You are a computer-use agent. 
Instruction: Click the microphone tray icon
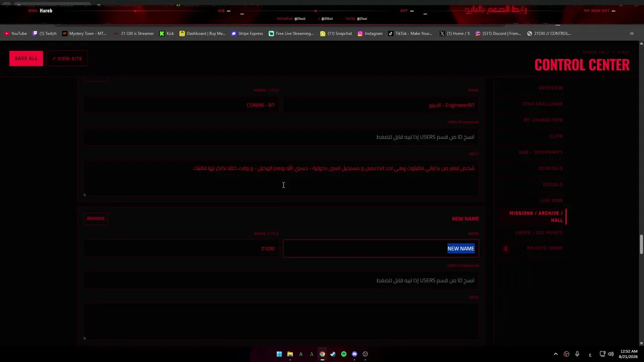(x=577, y=354)
